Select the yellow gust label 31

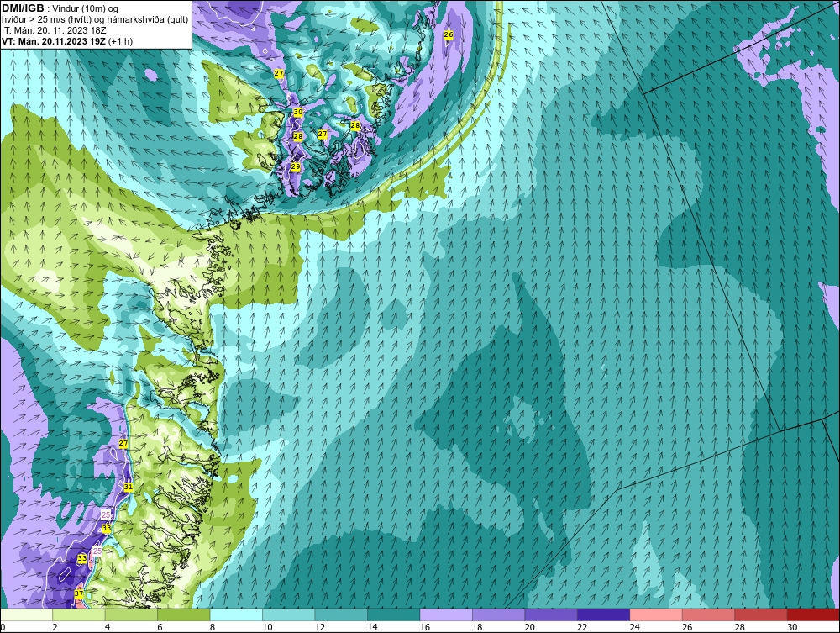coord(128,487)
